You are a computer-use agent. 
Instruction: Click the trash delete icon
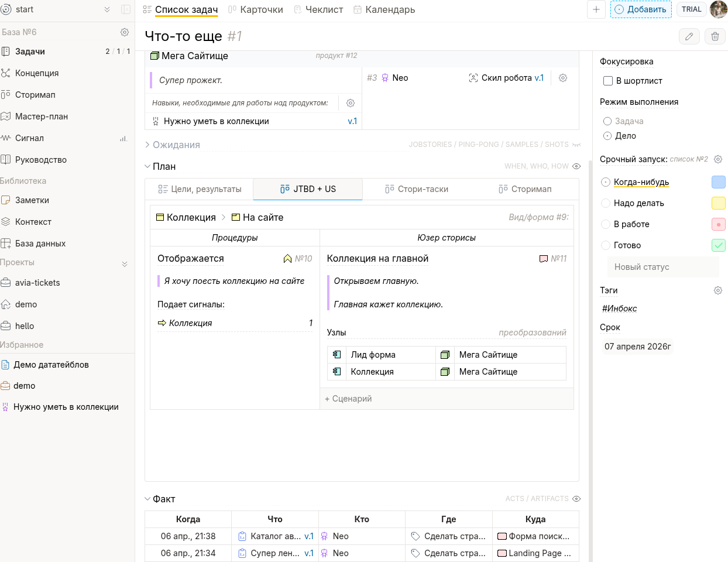[x=715, y=36]
